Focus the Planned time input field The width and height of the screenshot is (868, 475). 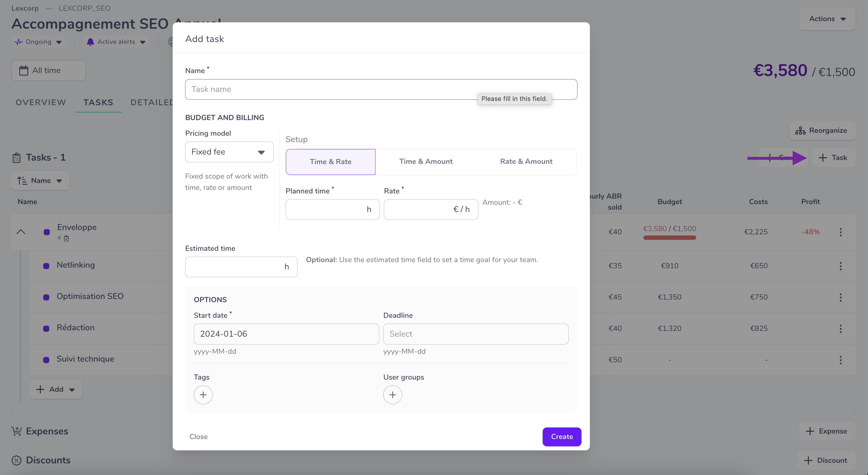(x=333, y=209)
